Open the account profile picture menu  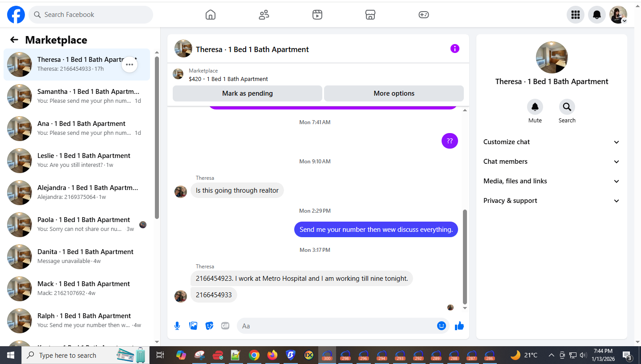point(618,15)
